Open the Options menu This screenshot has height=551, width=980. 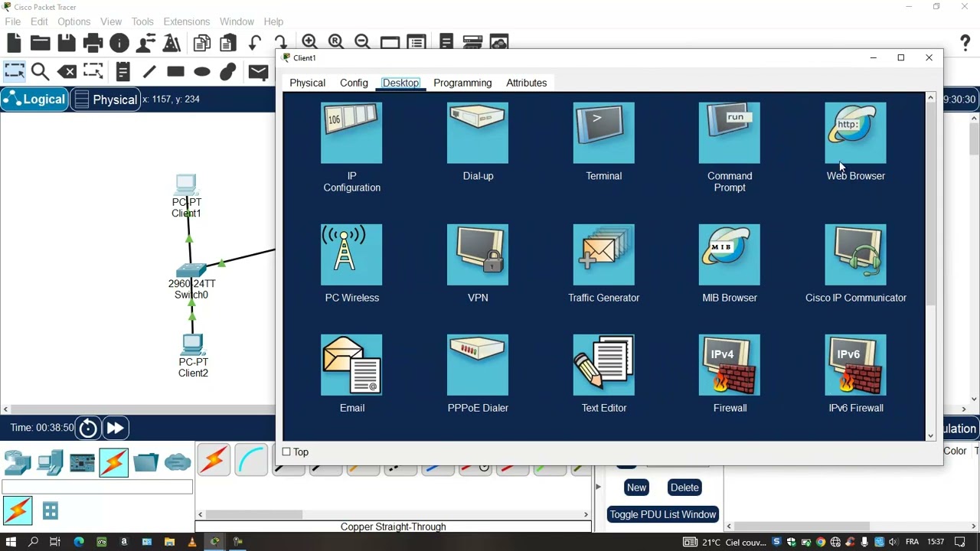click(x=74, y=21)
